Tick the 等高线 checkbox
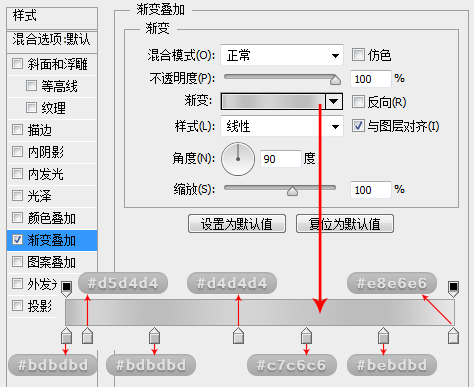Image resolution: width=474 pixels, height=387 pixels. tap(31, 86)
